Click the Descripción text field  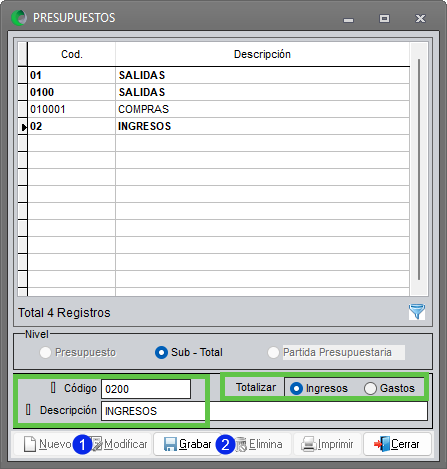(x=264, y=411)
